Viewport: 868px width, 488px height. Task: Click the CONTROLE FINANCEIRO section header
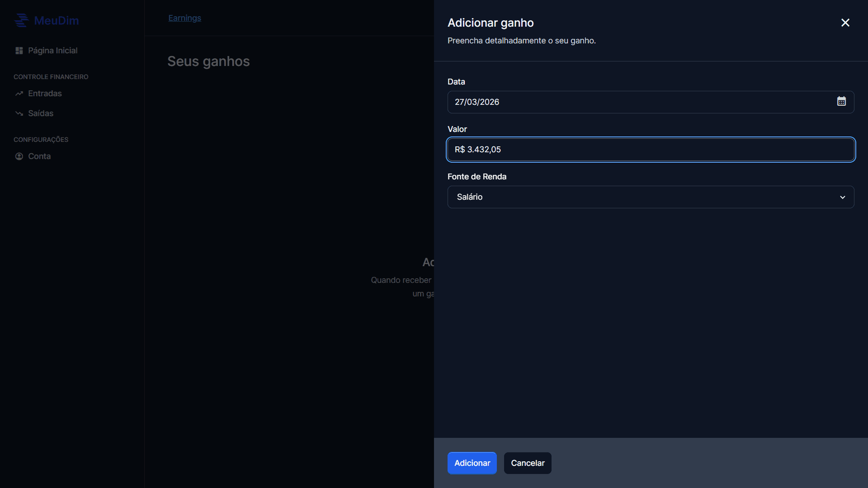coord(51,77)
